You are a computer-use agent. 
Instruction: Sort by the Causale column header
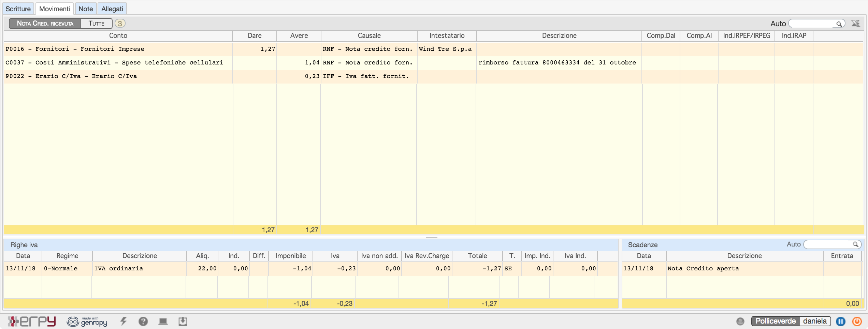[x=369, y=36]
